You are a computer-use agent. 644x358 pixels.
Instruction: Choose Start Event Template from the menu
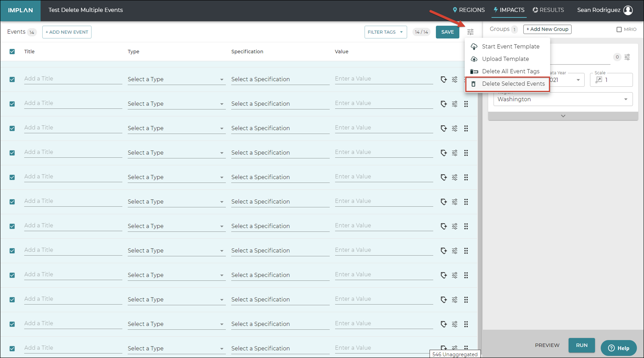pyautogui.click(x=507, y=47)
